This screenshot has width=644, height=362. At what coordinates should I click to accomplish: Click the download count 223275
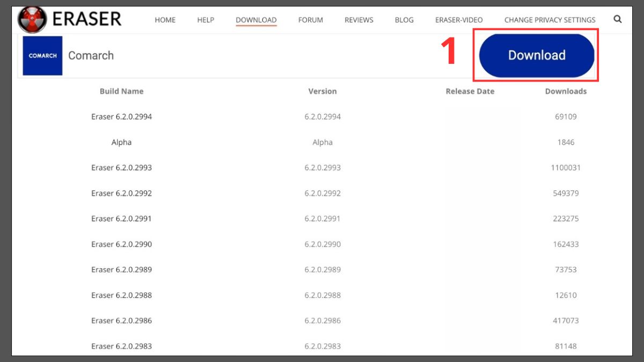tap(566, 218)
